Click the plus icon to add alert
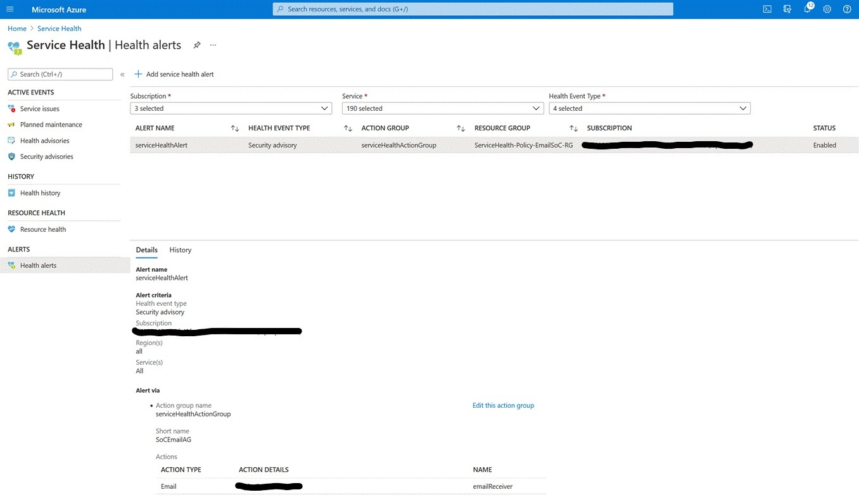 click(138, 74)
